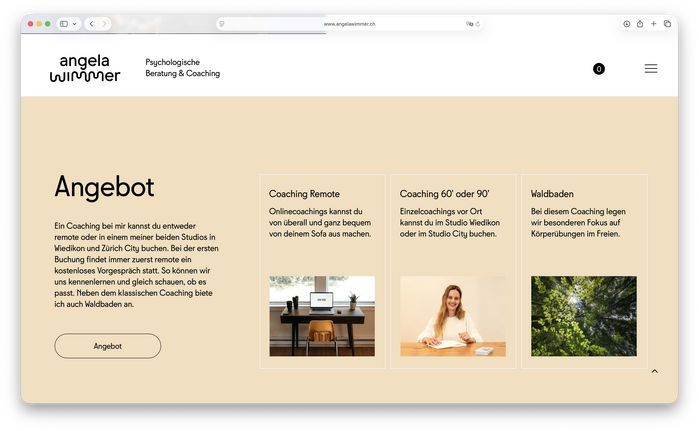
Task: Reload the page with the refresh icon
Action: pos(478,24)
